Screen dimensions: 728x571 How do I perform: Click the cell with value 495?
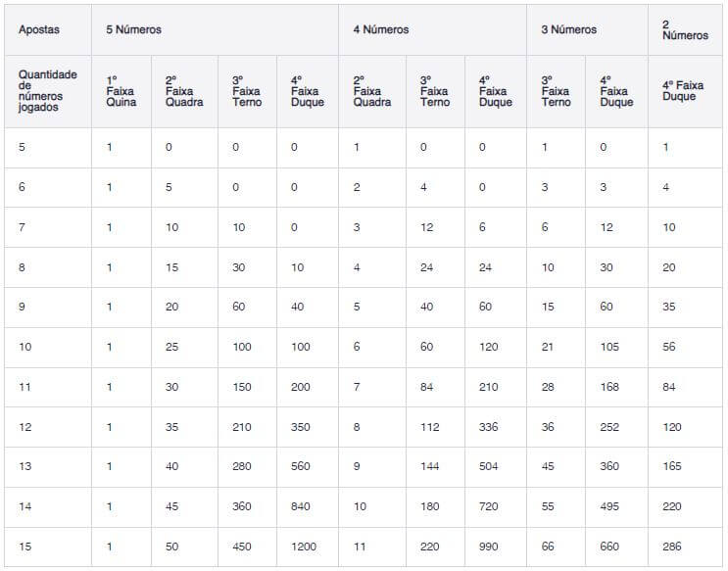pos(610,506)
